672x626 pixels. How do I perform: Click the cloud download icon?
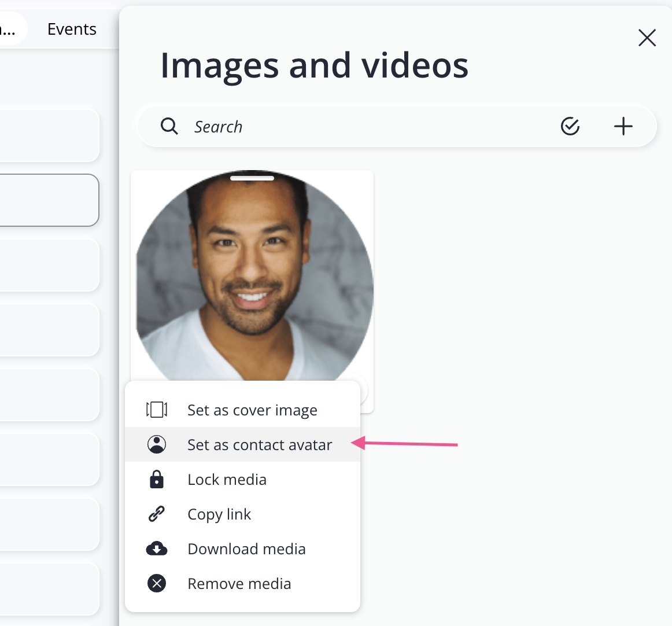pyautogui.click(x=157, y=548)
